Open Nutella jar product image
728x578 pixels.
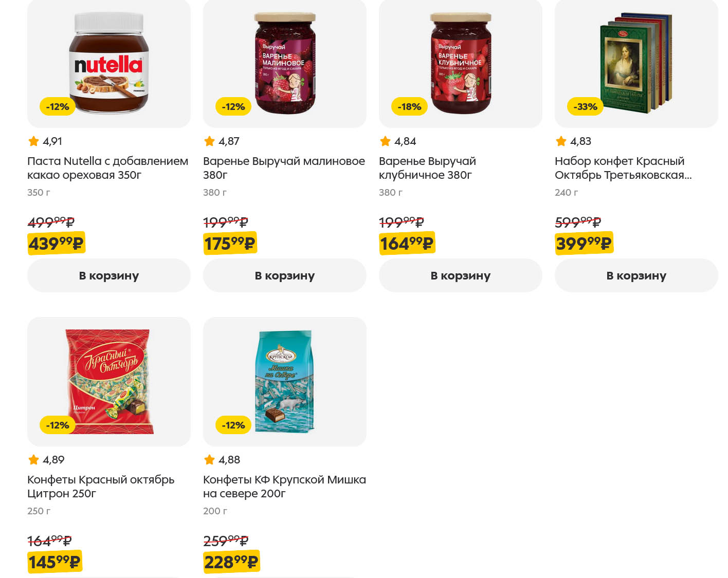108,62
